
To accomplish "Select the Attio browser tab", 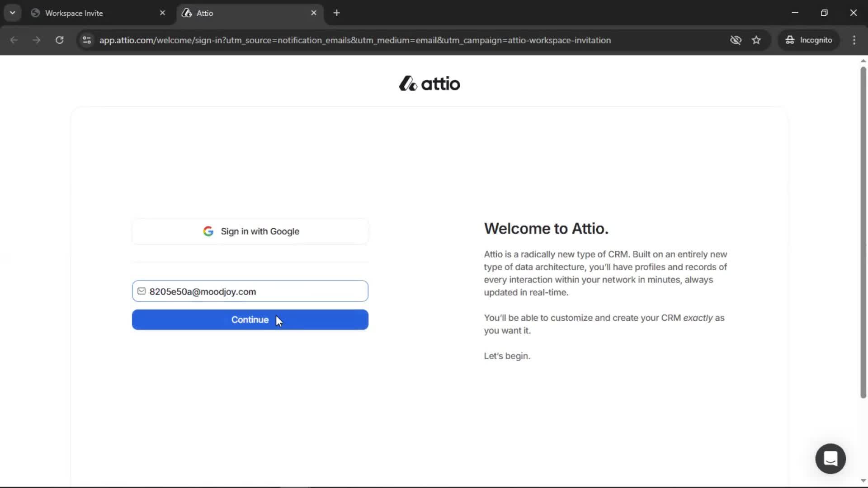I will (x=249, y=13).
